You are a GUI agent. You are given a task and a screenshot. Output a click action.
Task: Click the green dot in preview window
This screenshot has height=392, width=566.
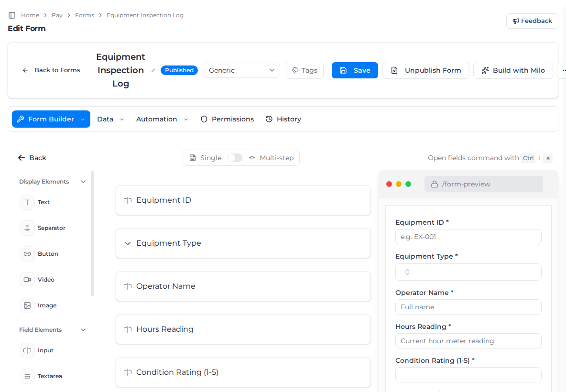(x=408, y=184)
